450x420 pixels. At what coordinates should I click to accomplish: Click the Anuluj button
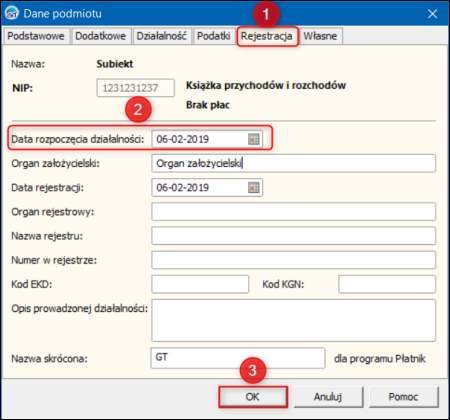pos(328,397)
